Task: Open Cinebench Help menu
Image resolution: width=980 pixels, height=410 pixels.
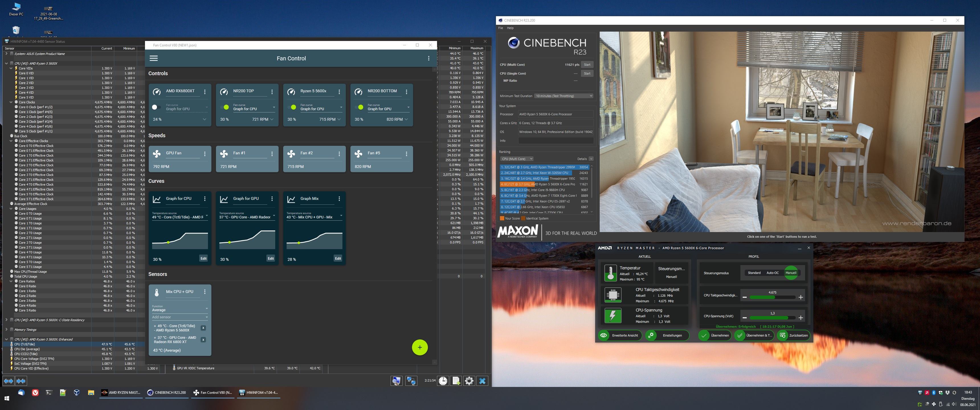Action: point(510,28)
